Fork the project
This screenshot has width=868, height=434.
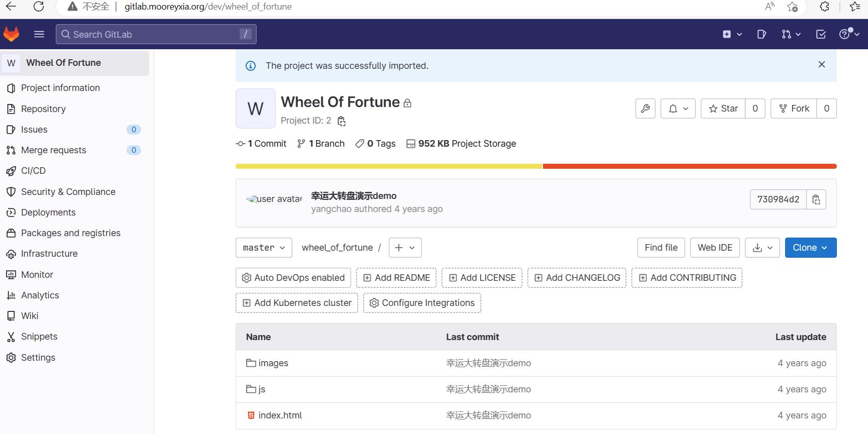[x=794, y=108]
